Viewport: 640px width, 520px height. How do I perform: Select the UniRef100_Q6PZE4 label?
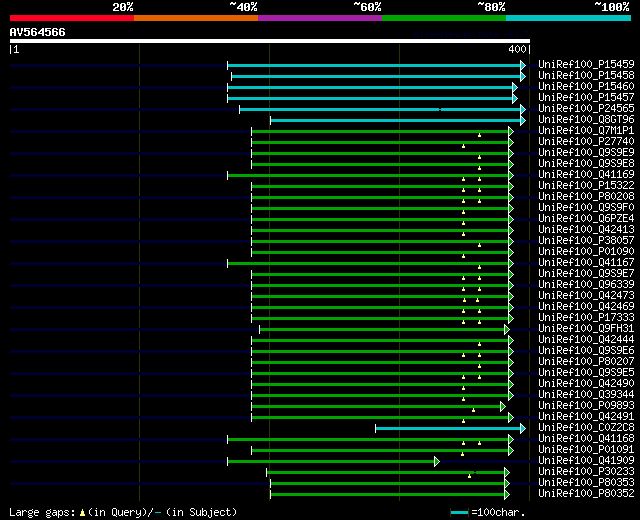point(586,218)
